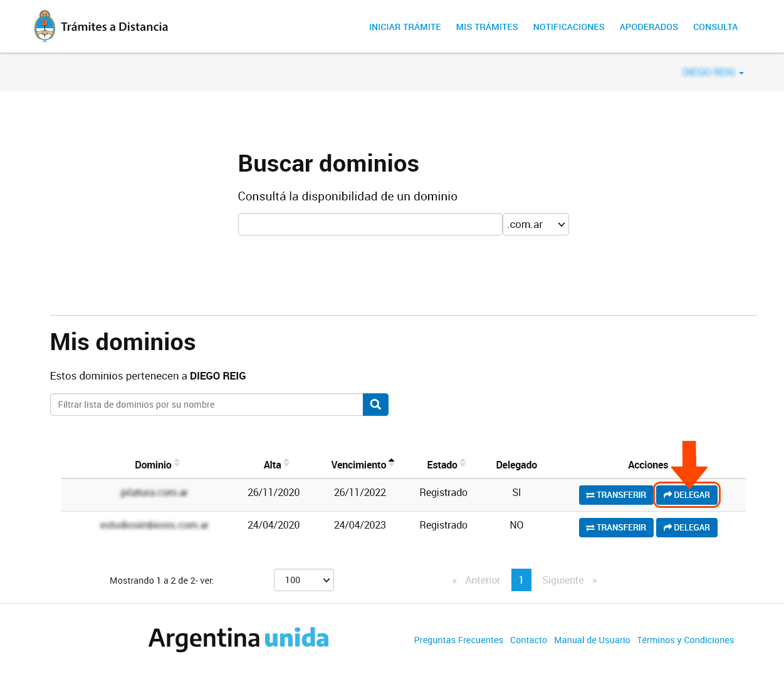Expand the user account dropdown at top right
Viewport: 784px width, 677px height.
coord(713,72)
